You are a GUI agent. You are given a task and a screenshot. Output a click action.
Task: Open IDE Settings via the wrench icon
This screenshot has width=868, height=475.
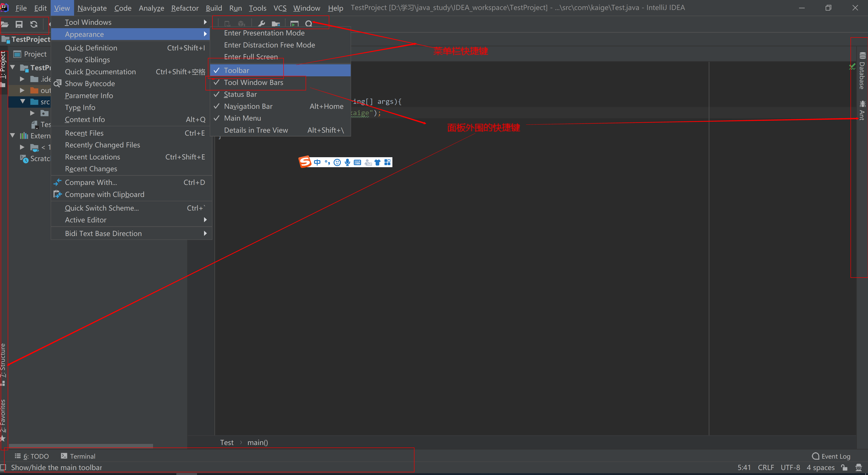(261, 24)
